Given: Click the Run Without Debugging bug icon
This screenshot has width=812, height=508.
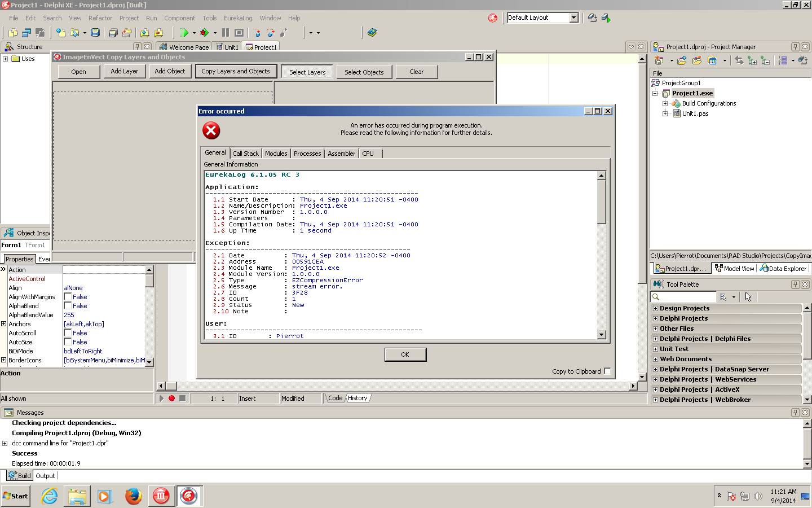Looking at the screenshot, I should pos(205,33).
